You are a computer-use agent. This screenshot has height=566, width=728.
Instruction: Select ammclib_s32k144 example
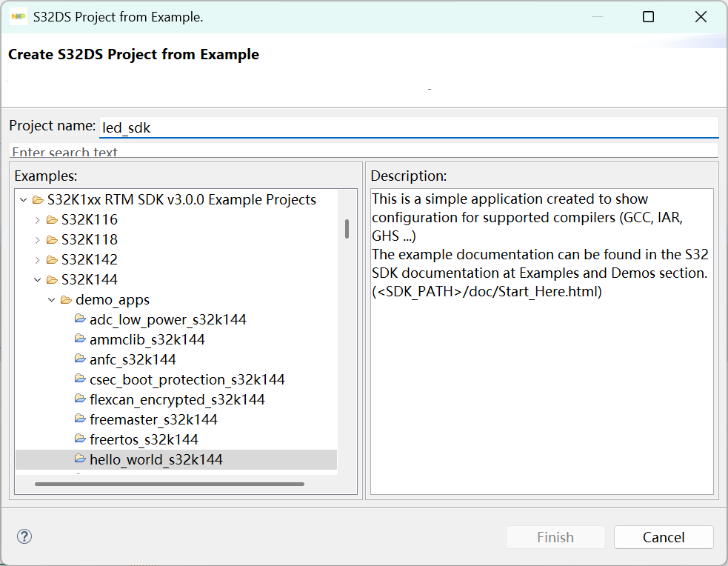147,340
